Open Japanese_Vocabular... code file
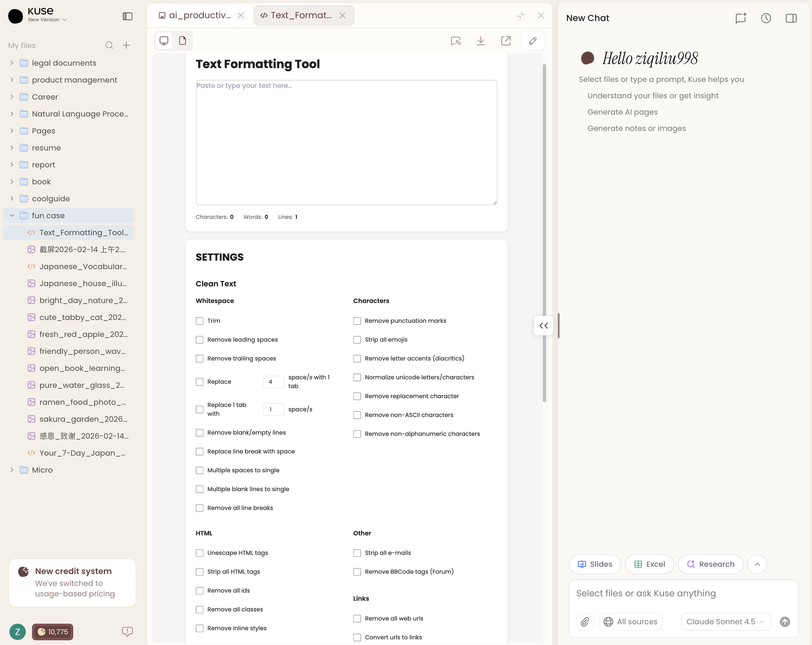 [69, 266]
